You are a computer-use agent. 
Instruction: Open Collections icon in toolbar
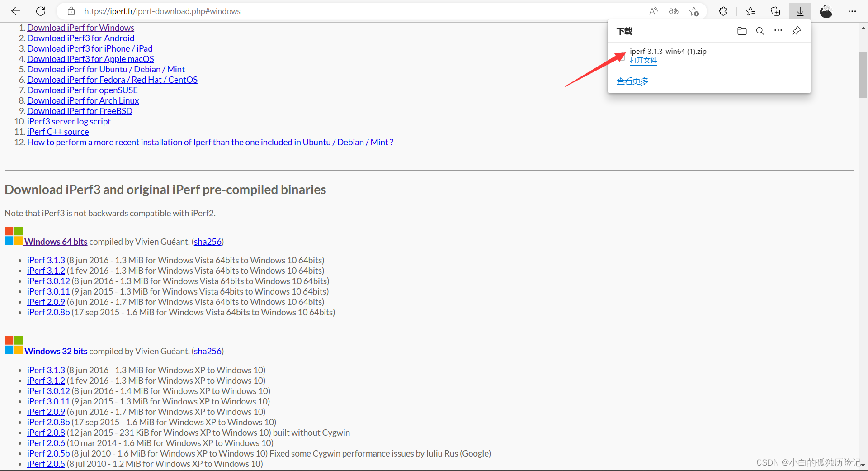[775, 11]
